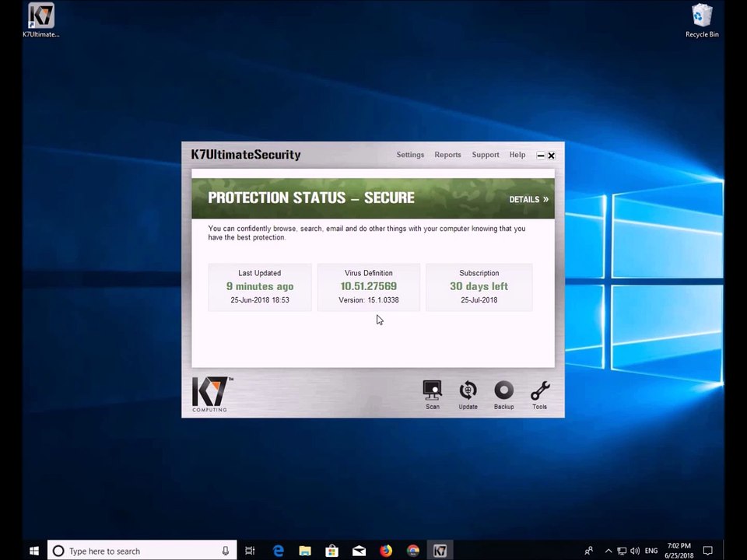Click the Subscription status card
747x560 pixels.
click(479, 287)
